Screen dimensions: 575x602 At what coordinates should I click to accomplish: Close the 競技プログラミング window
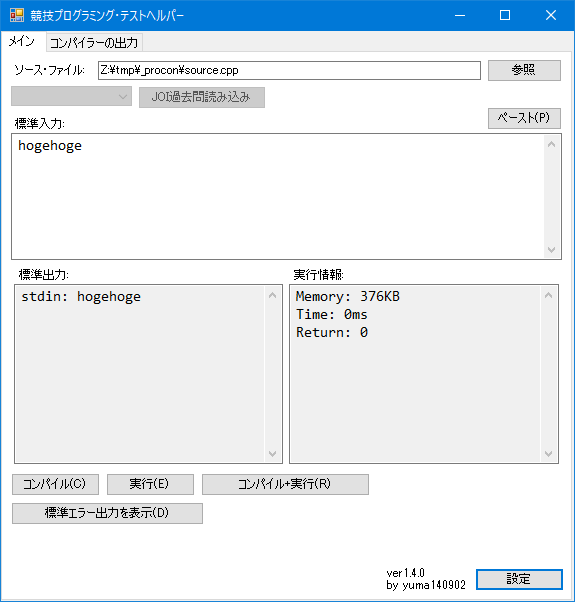tap(551, 15)
